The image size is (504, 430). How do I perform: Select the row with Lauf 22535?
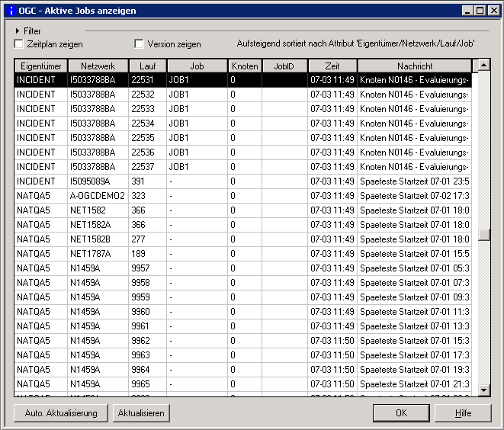pyautogui.click(x=243, y=137)
